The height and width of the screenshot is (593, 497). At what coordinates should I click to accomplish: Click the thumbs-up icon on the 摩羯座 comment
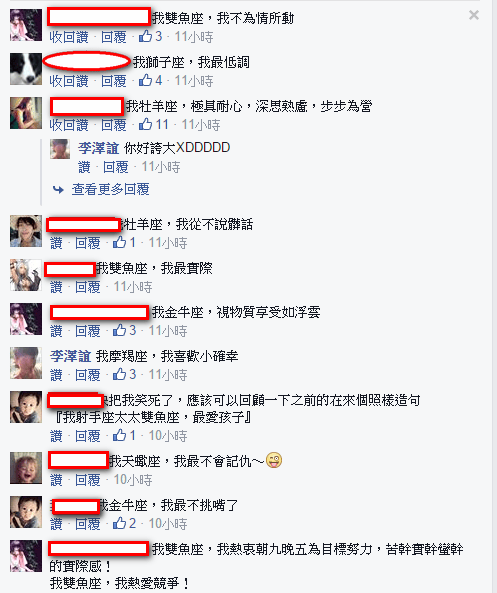tap(120, 374)
